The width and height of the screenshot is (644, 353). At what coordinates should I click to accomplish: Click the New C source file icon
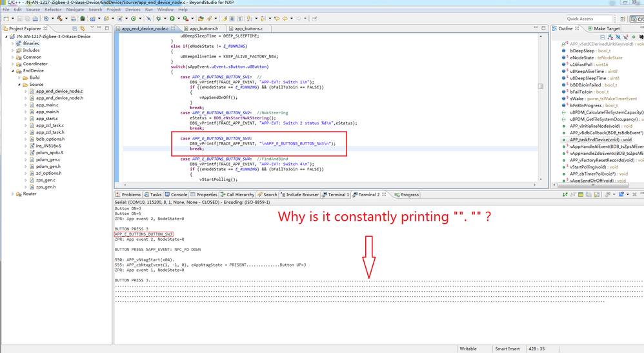click(x=120, y=19)
